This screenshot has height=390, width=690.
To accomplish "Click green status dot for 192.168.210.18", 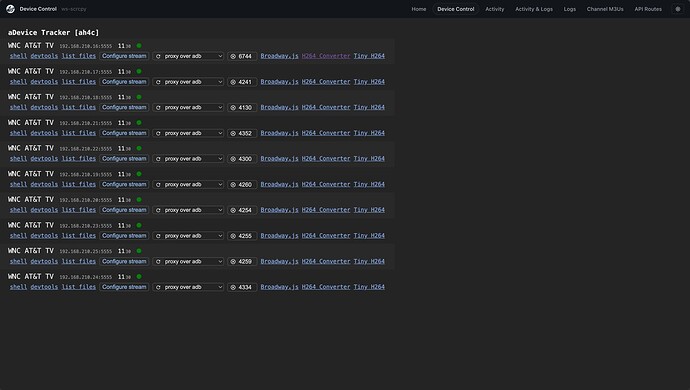I will (139, 97).
